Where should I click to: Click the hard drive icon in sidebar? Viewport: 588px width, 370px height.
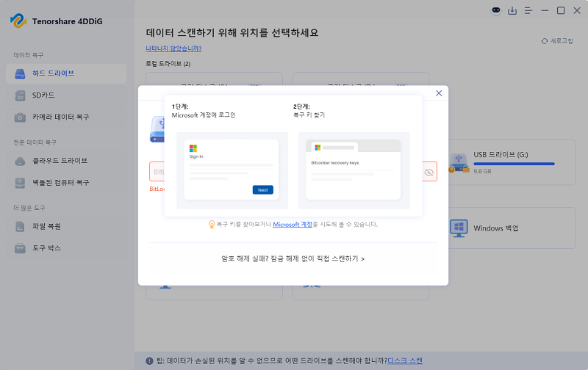coord(20,73)
